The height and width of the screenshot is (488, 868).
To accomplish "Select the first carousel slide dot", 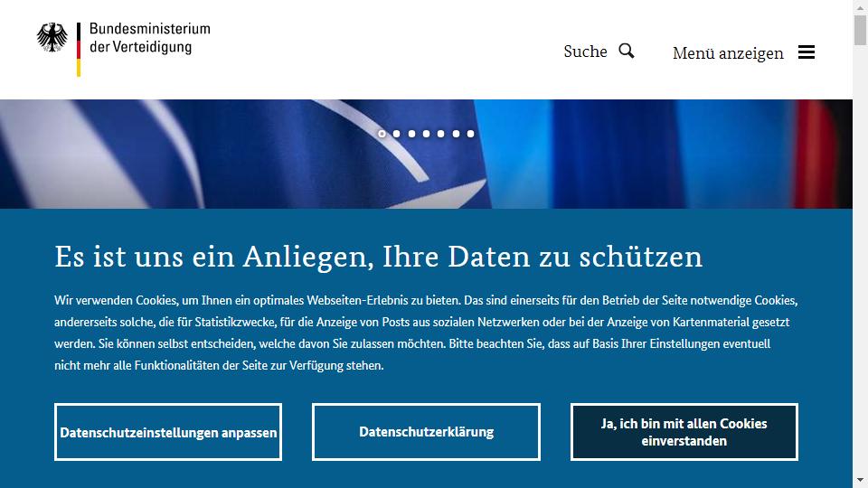I will coord(382,134).
